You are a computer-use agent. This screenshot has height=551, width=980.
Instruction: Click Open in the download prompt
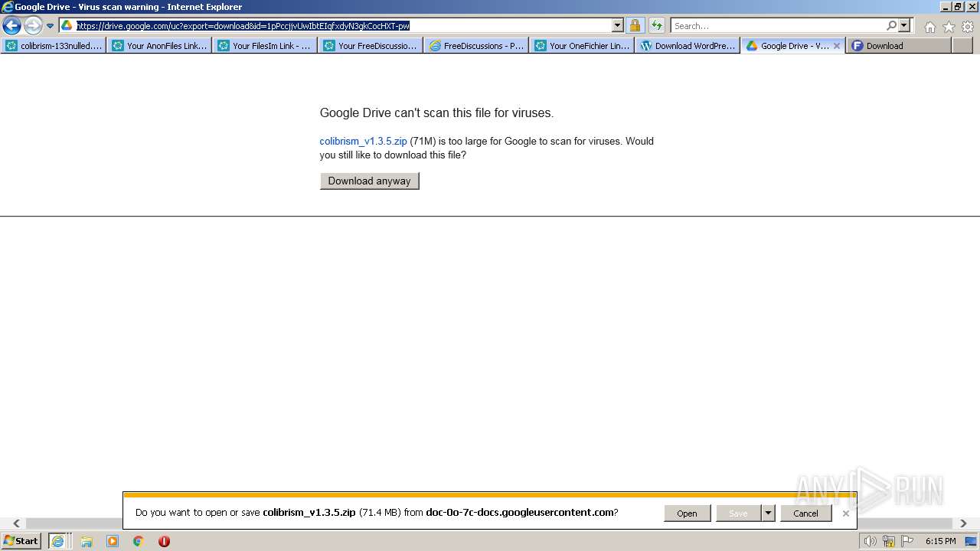(x=687, y=514)
